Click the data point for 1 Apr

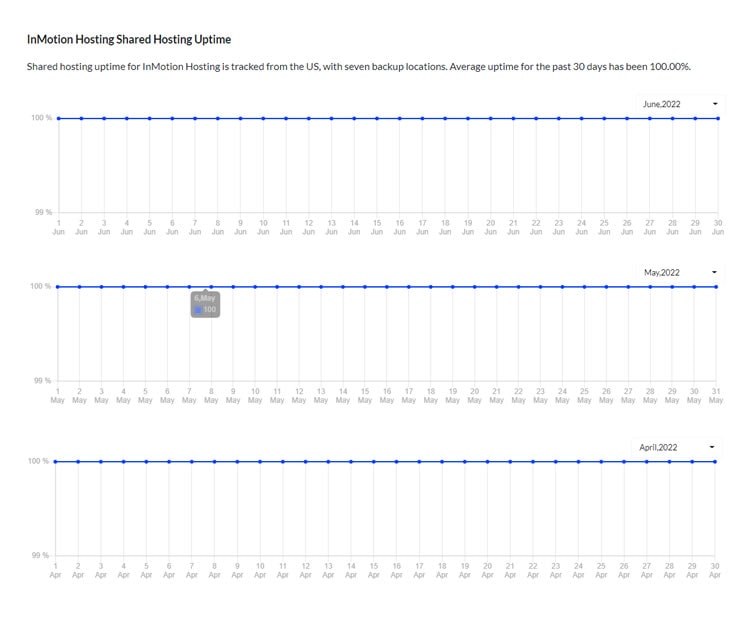pyautogui.click(x=55, y=462)
